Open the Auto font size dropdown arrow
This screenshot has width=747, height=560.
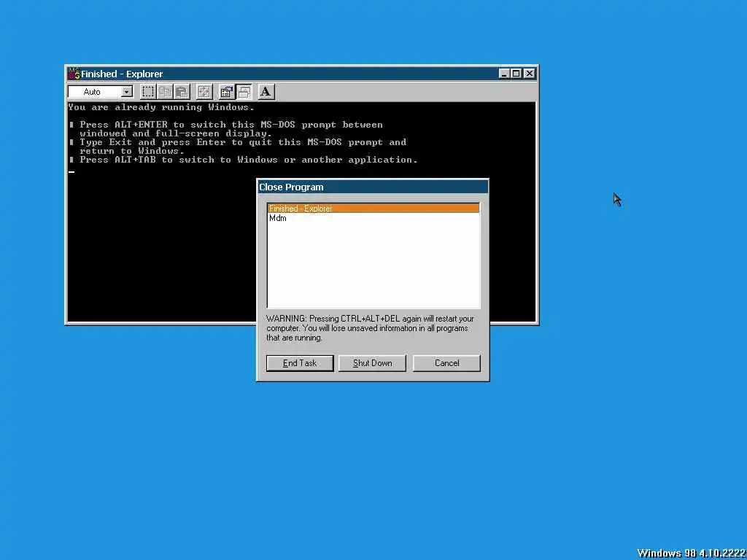pos(127,91)
